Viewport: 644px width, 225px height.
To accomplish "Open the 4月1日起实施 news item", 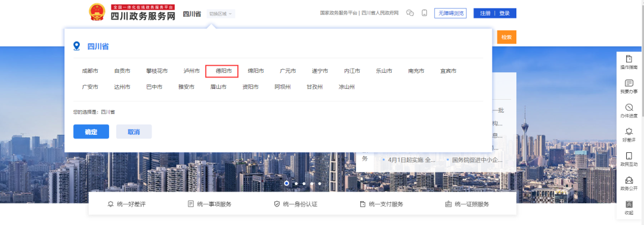I will pos(411,159).
